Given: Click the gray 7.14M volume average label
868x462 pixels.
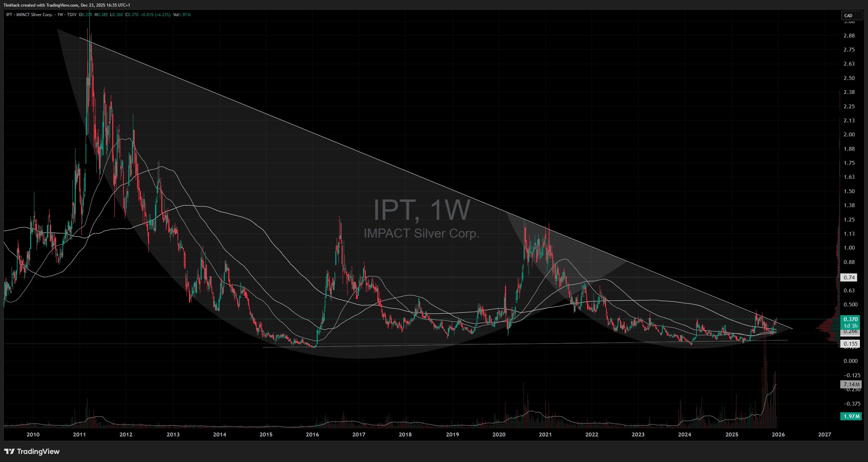Looking at the screenshot, I should (851, 385).
